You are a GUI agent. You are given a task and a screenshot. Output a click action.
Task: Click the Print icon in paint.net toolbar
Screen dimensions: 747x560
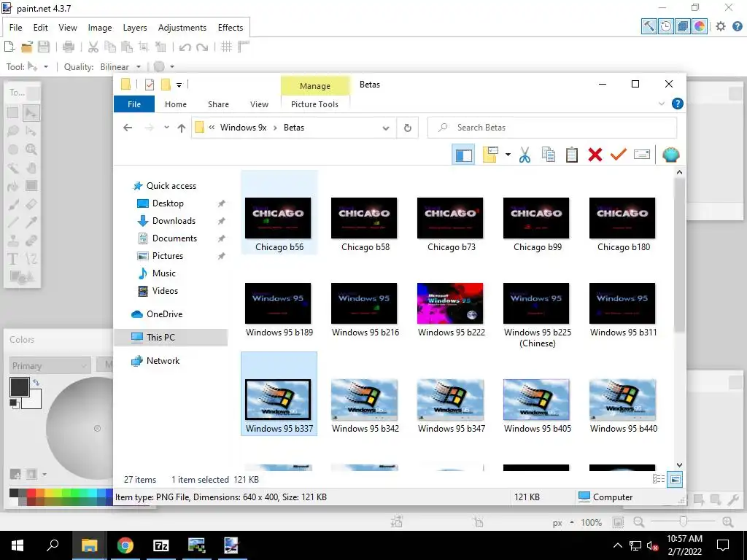pyautogui.click(x=69, y=47)
